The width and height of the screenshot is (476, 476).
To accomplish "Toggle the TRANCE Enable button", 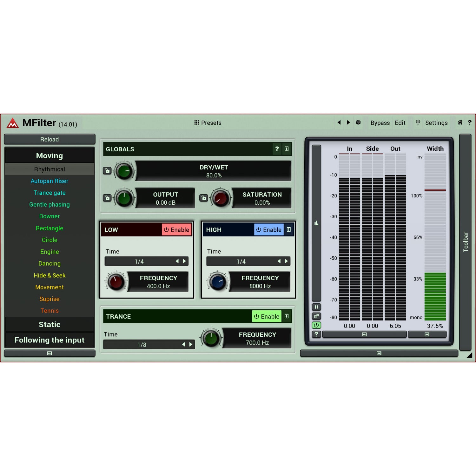I will (x=267, y=316).
